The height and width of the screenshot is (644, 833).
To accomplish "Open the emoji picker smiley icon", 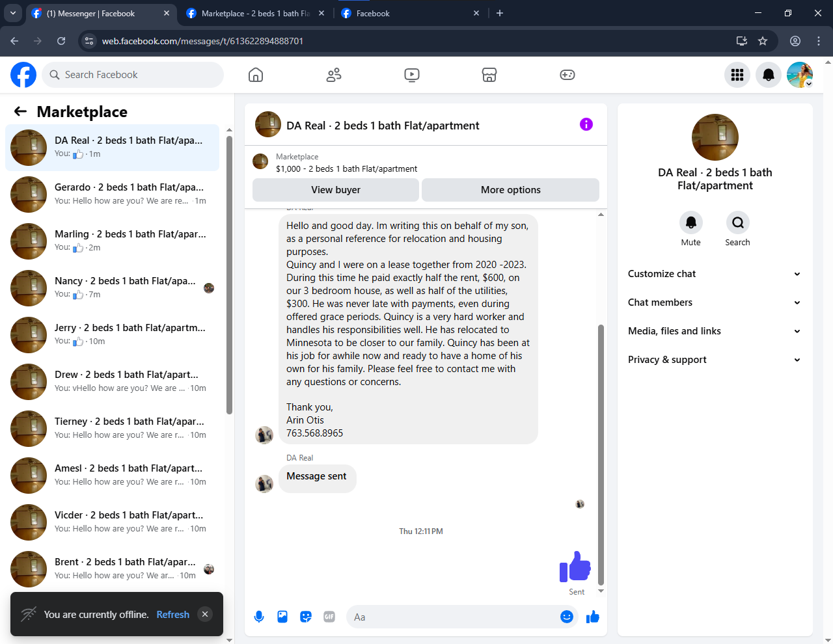I will point(567,617).
